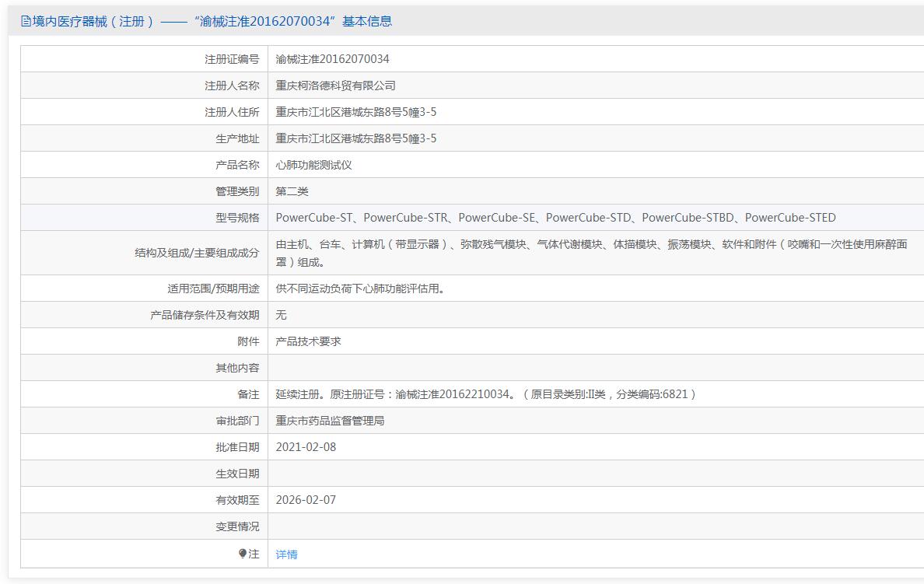Viewport: 924px width, 584px height.
Task: Click the document icon before 境内医疗器械
Action: (x=26, y=21)
